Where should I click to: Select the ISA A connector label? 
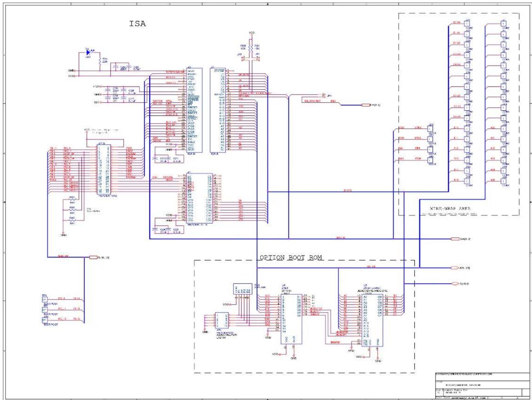tap(215, 154)
